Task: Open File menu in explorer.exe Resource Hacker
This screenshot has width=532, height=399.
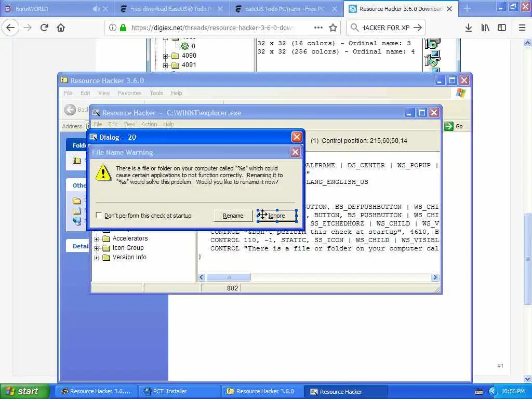Action: click(98, 124)
